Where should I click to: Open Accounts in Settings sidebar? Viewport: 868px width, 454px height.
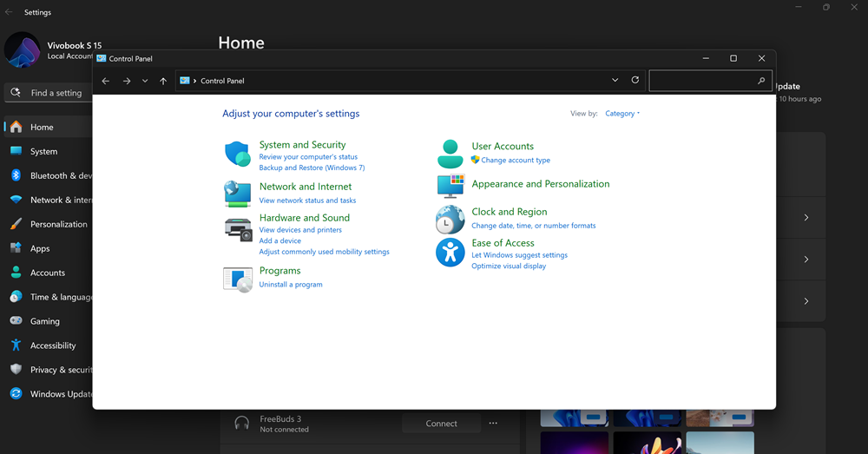(48, 273)
